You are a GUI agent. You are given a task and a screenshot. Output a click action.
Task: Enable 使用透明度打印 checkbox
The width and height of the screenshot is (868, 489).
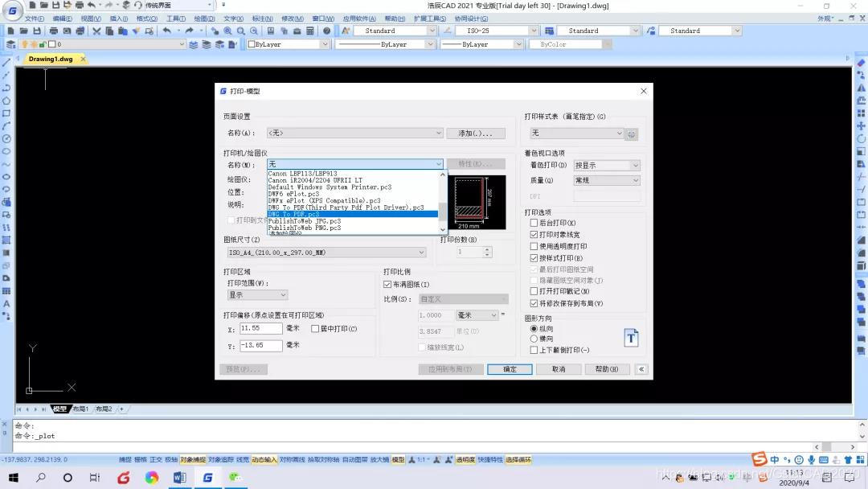534,246
